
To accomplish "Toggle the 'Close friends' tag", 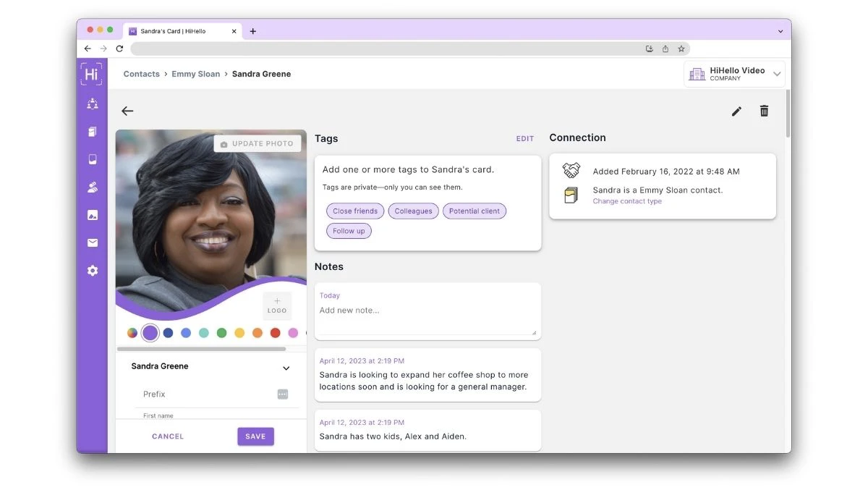I will pos(354,211).
